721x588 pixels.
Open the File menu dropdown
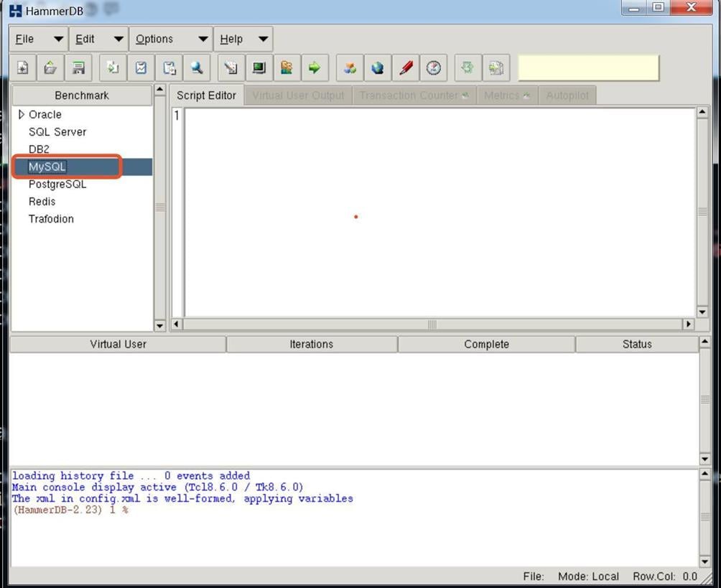pyautogui.click(x=39, y=39)
